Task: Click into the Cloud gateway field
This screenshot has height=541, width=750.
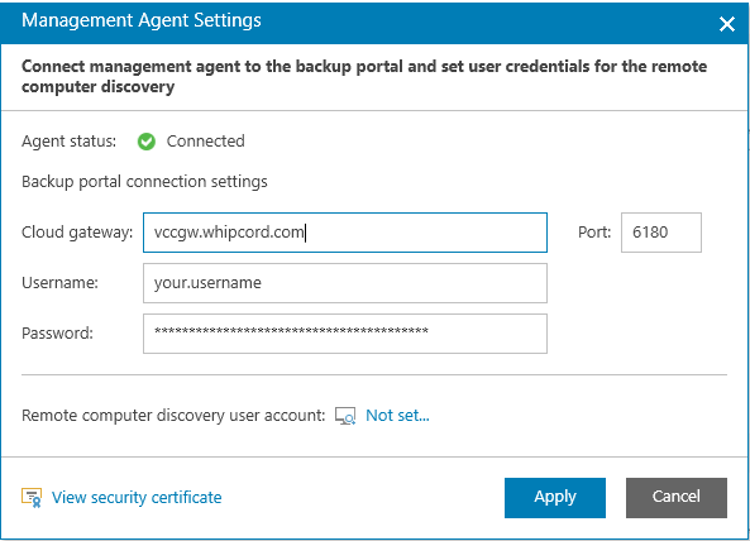Action: coord(345,232)
